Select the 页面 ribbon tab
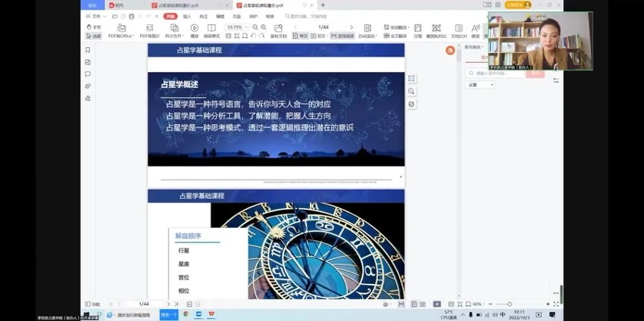This screenshot has height=321, width=644. point(237,17)
